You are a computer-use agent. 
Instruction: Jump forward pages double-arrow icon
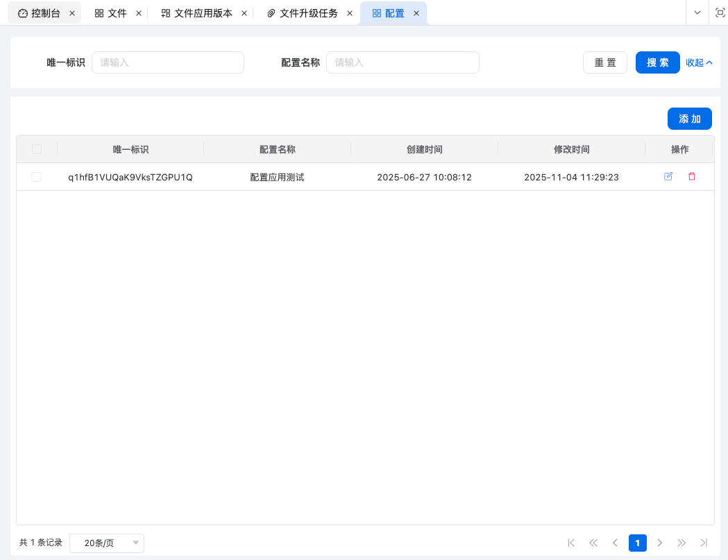[682, 543]
